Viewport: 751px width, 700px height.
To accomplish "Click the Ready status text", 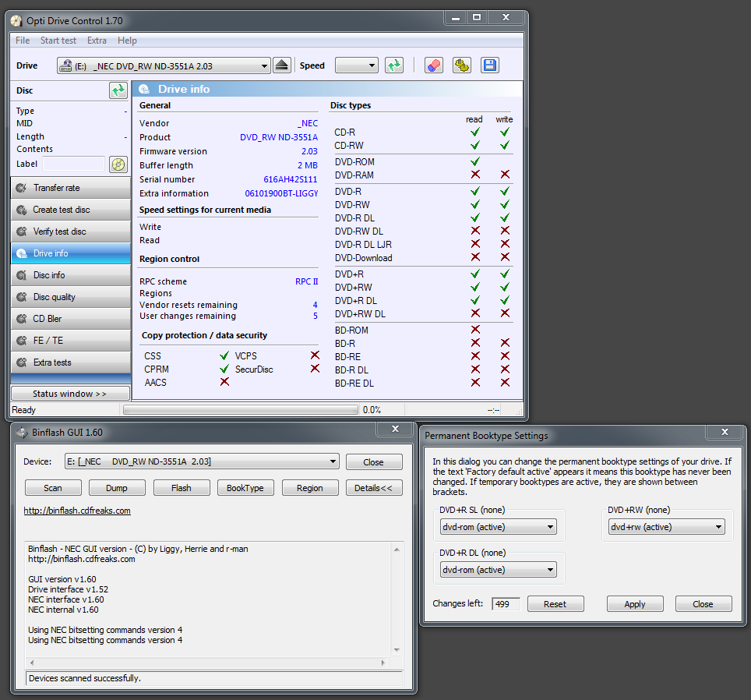I will point(24,410).
